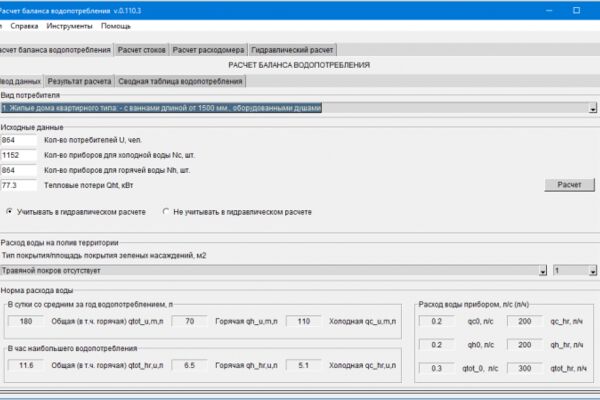Click Кол-во потребителей U field 864
Screen dimensions: 600x400
tap(19, 140)
